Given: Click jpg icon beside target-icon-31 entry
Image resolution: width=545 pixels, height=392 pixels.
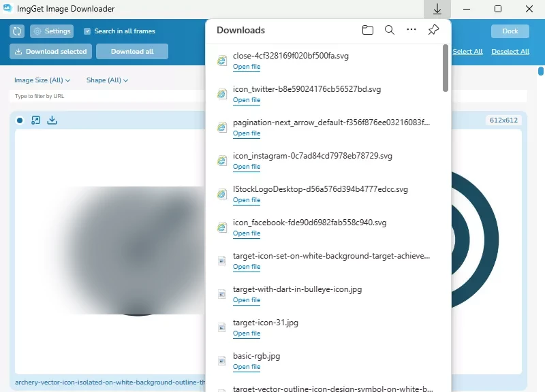Looking at the screenshot, I should coord(222,327).
